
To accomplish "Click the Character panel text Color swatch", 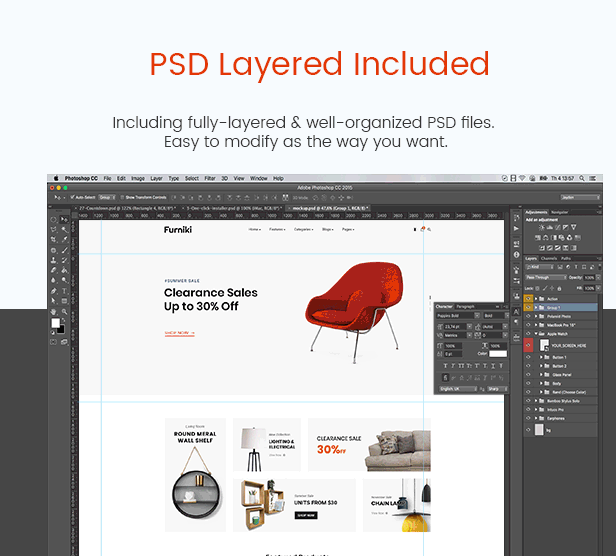I will [x=498, y=354].
